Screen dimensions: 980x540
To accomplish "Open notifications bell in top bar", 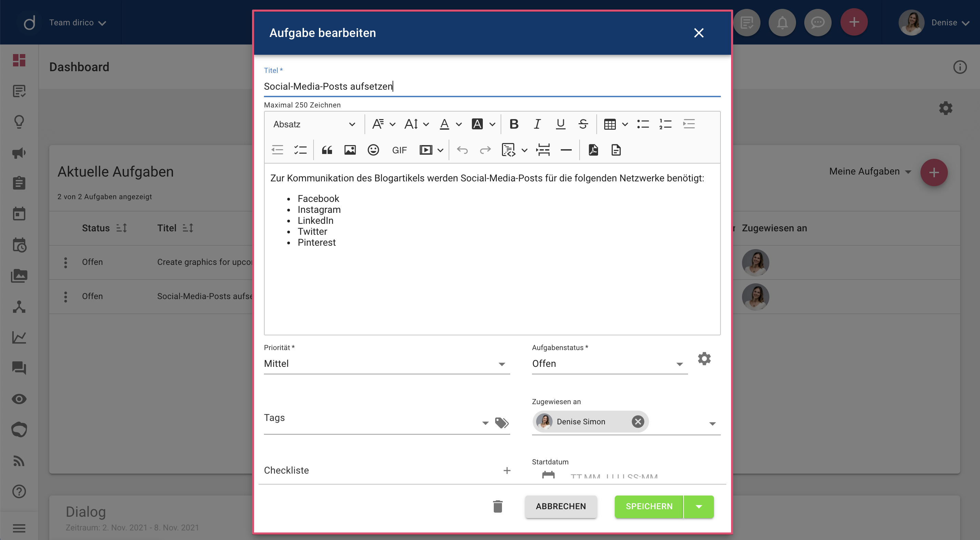I will coord(782,23).
